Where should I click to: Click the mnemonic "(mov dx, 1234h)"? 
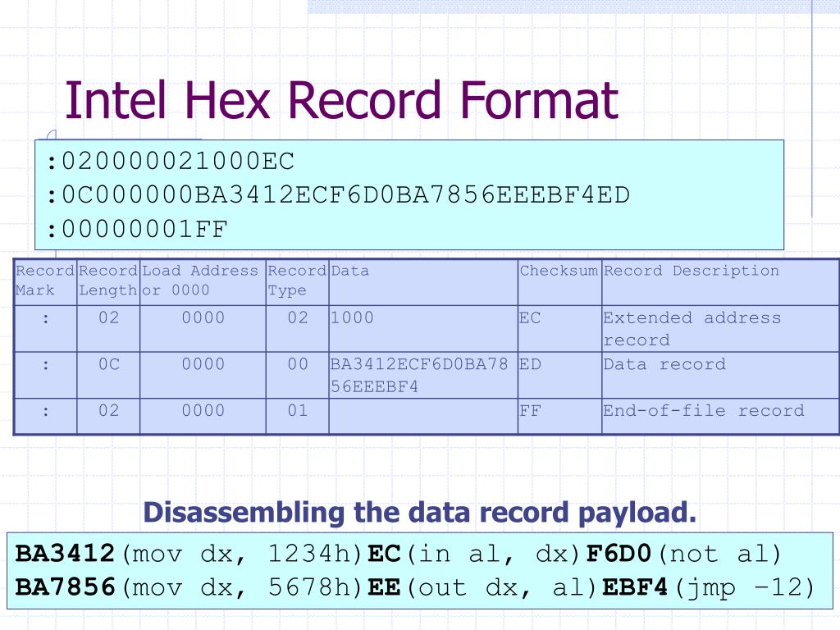click(243, 555)
